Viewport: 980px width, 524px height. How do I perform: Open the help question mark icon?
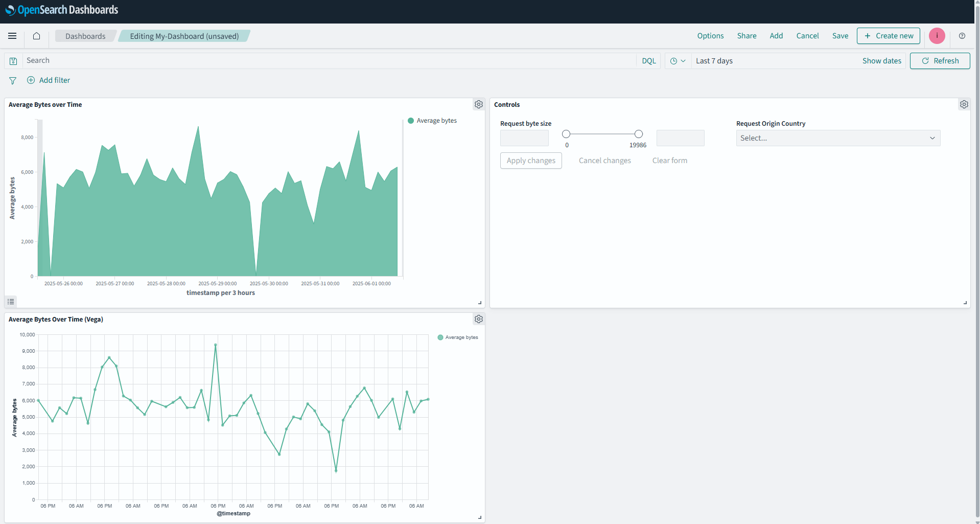962,36
